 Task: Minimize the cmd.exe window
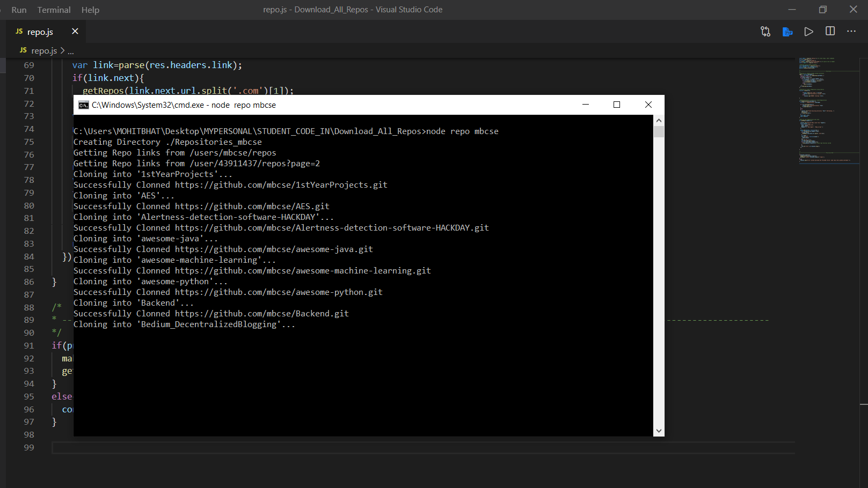pos(586,105)
